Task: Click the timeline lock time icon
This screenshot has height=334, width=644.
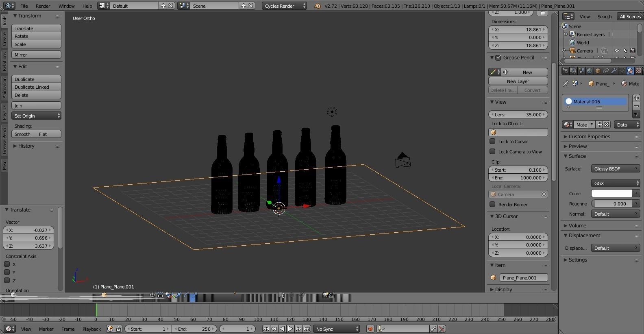Action: pos(118,329)
